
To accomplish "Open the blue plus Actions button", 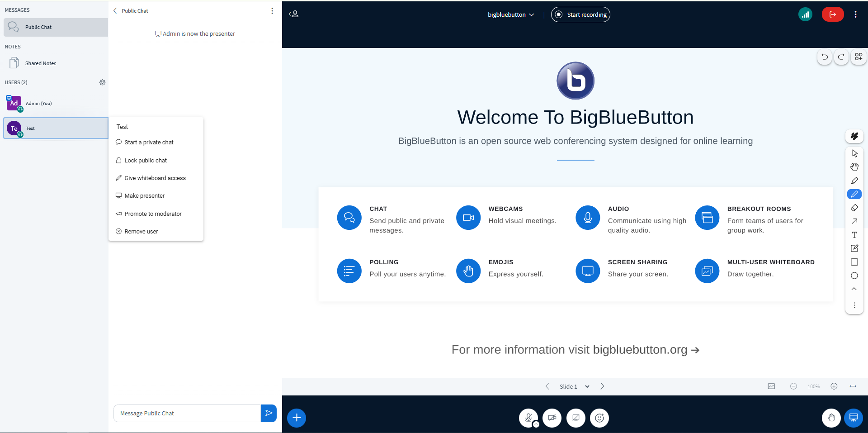I will (x=297, y=418).
